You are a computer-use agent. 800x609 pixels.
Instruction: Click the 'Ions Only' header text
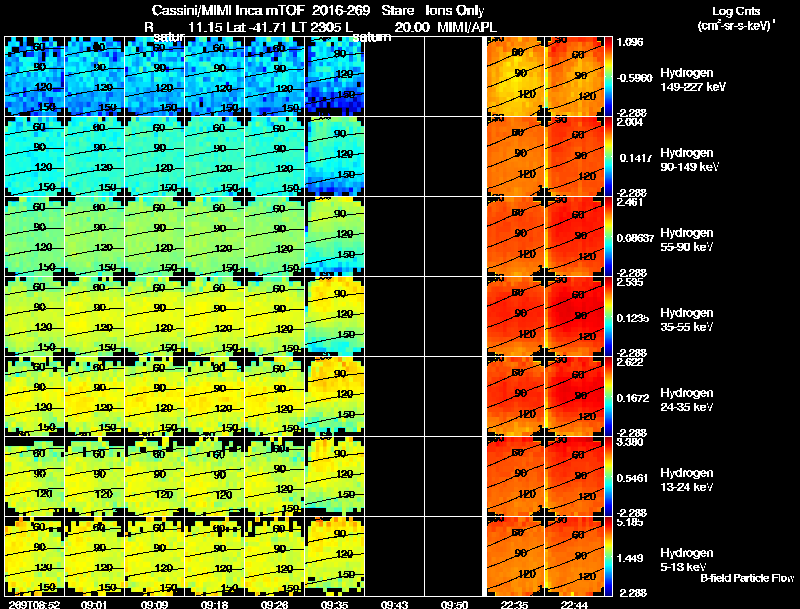tap(455, 11)
